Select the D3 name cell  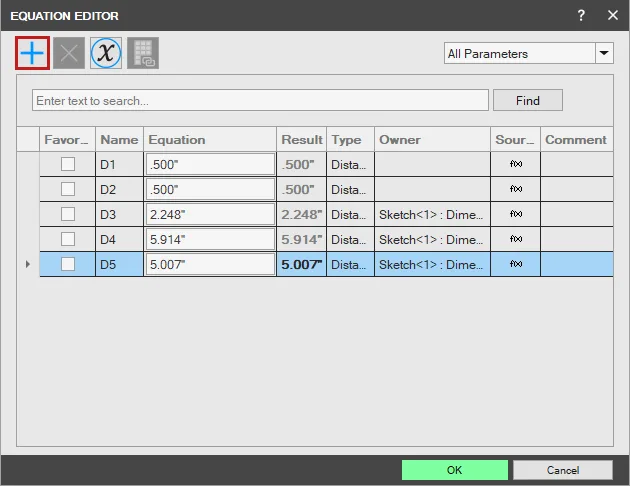click(119, 214)
